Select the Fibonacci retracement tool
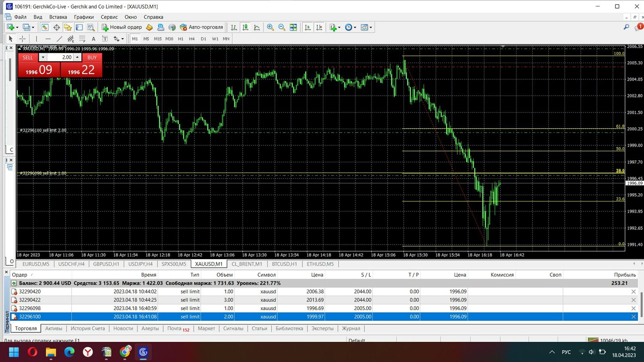 point(82,39)
